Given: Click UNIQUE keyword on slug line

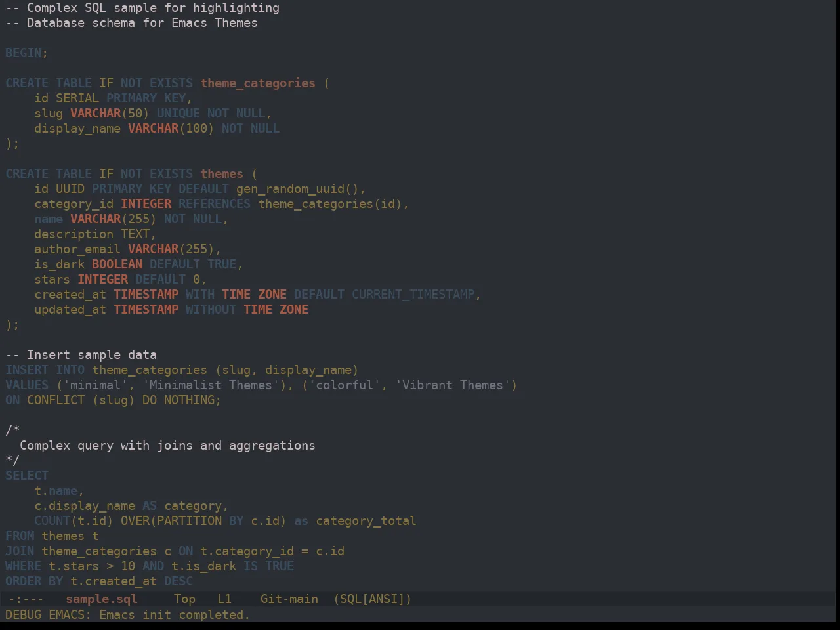Looking at the screenshot, I should point(178,113).
